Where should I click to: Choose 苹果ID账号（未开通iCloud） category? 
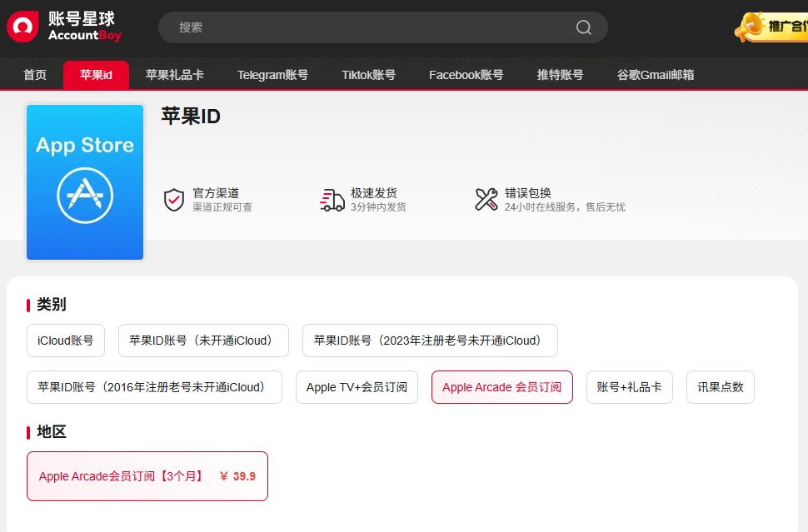203,341
